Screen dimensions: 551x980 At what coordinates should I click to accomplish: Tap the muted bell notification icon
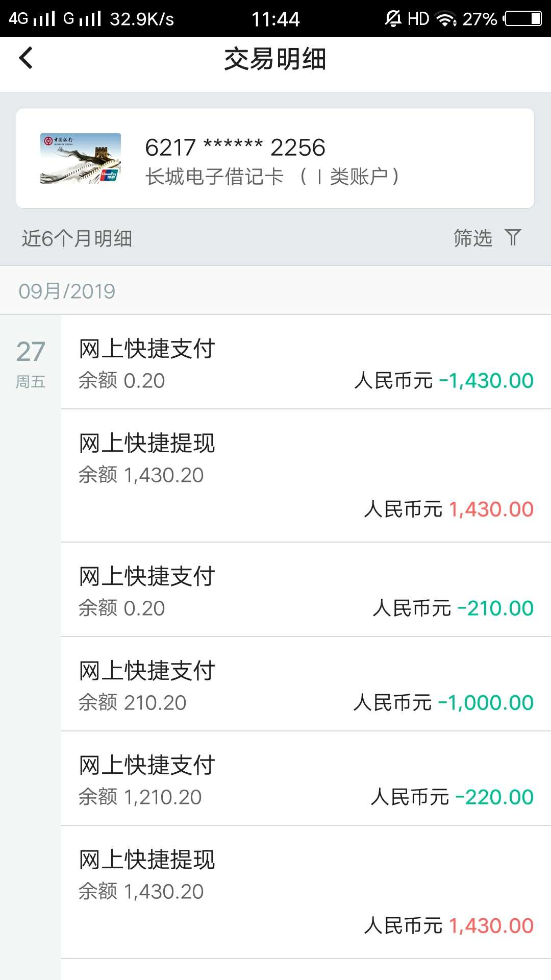pyautogui.click(x=393, y=19)
